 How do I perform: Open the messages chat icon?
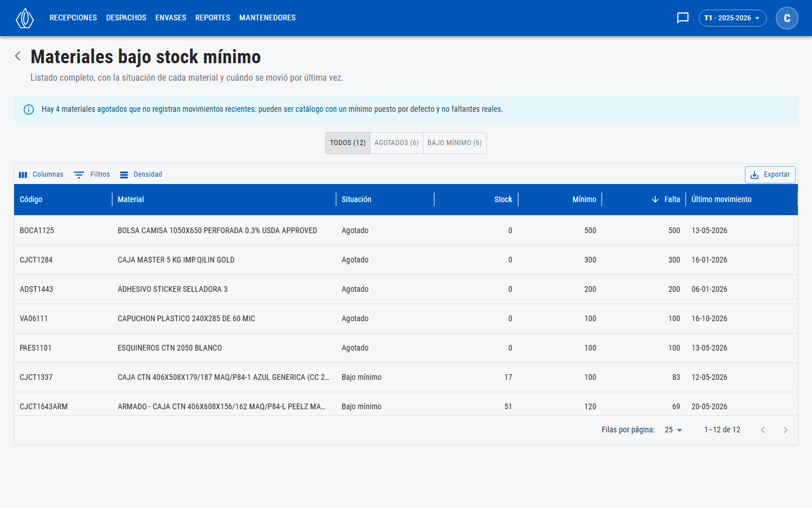tap(683, 18)
